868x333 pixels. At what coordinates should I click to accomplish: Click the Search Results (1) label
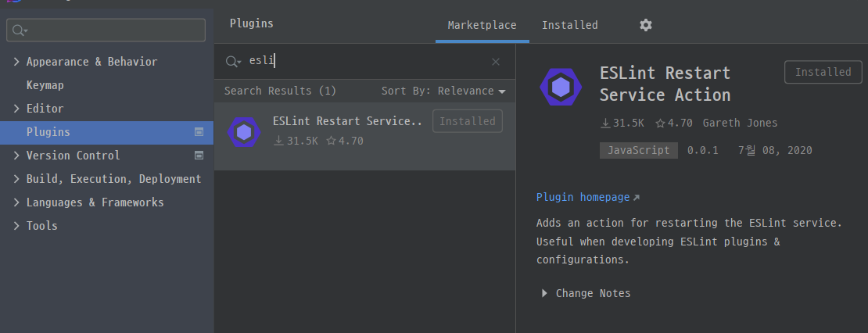pos(280,91)
